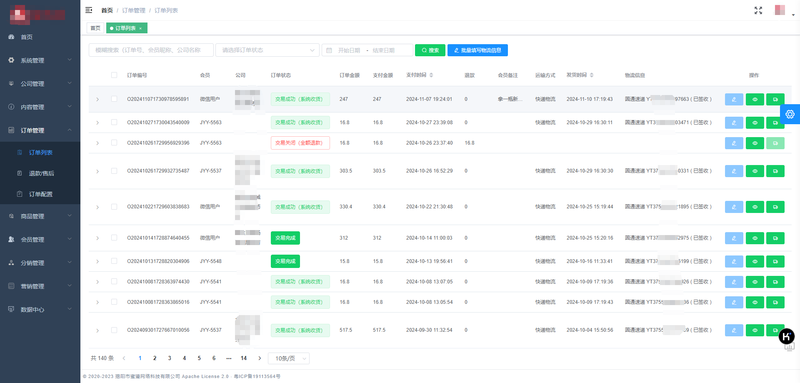This screenshot has height=383, width=800.
Task: Tick checkbox for order paid 2024-10-26 16:52:29
Action: (x=114, y=171)
